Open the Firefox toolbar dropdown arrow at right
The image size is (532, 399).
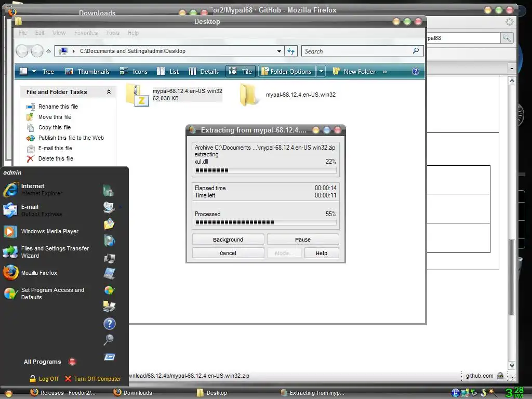click(x=512, y=69)
